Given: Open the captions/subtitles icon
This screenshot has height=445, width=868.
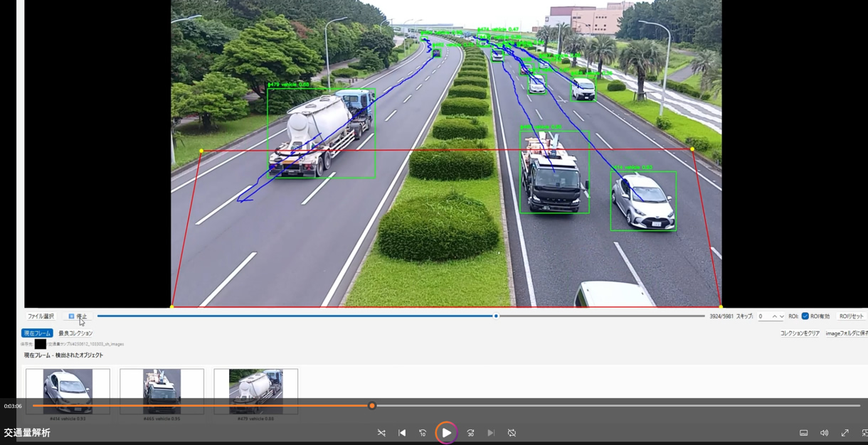Looking at the screenshot, I should pos(803,433).
